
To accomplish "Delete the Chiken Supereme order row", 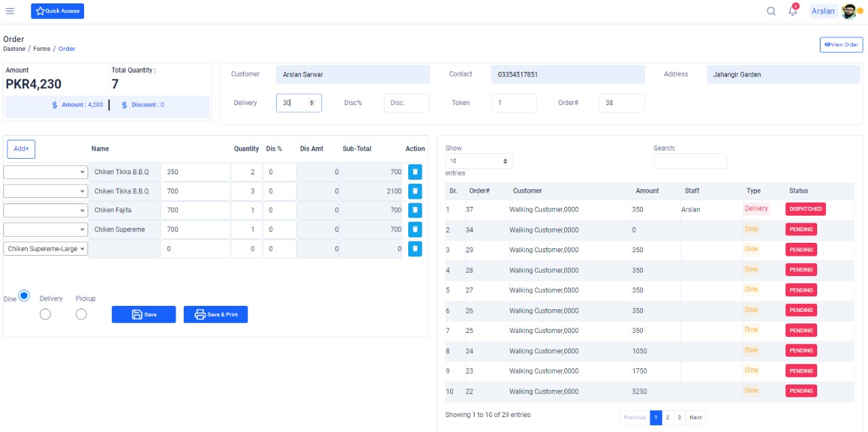I will pos(415,229).
